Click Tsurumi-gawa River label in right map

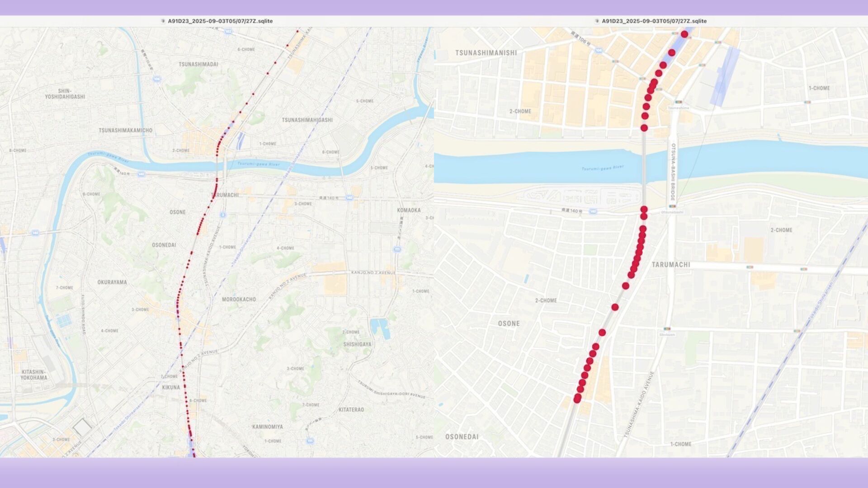[603, 168]
